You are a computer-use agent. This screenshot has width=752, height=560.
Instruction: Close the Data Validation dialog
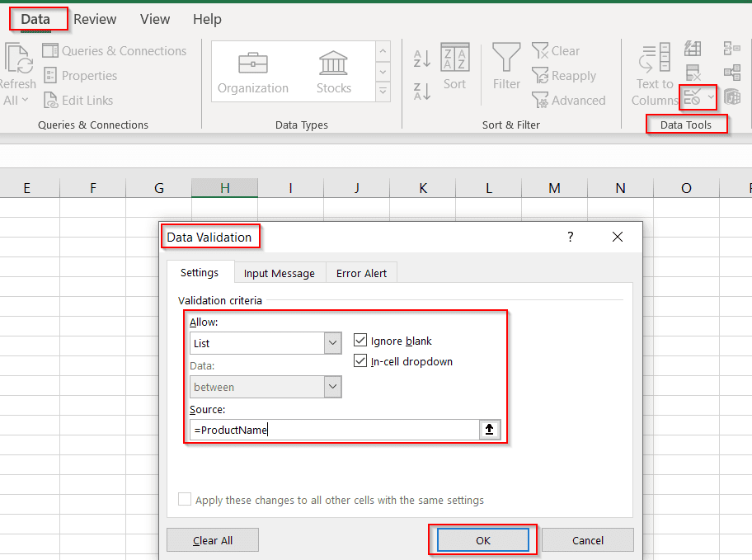tap(618, 237)
